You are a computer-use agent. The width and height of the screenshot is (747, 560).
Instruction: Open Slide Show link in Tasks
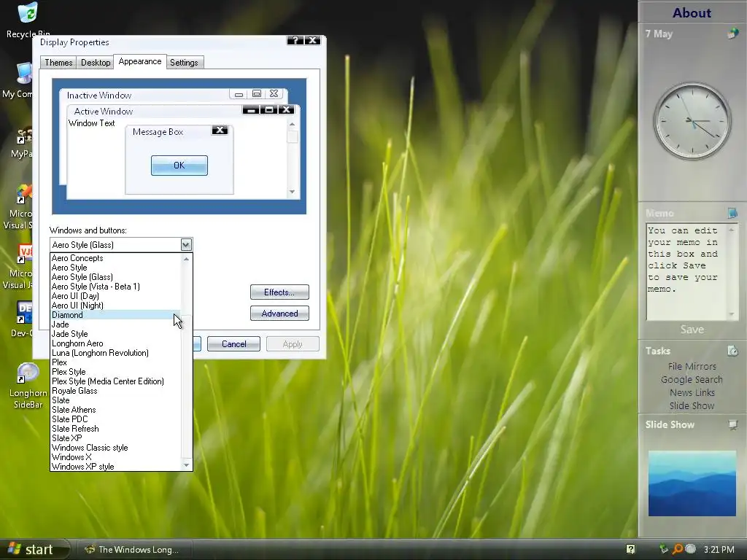click(692, 405)
